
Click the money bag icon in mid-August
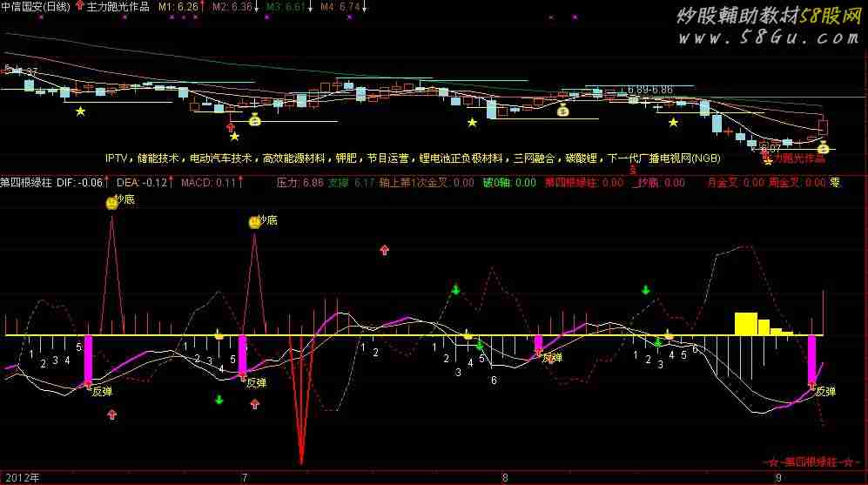pyautogui.click(x=563, y=111)
